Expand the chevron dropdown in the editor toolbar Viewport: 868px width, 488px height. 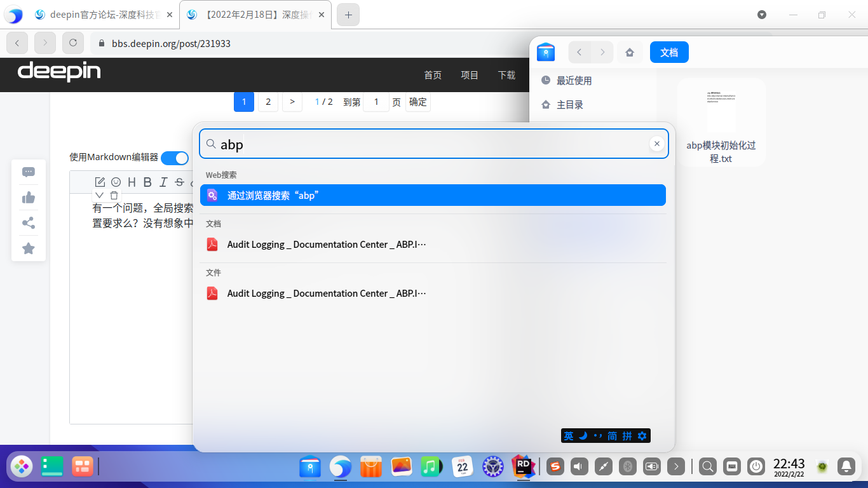pos(99,195)
